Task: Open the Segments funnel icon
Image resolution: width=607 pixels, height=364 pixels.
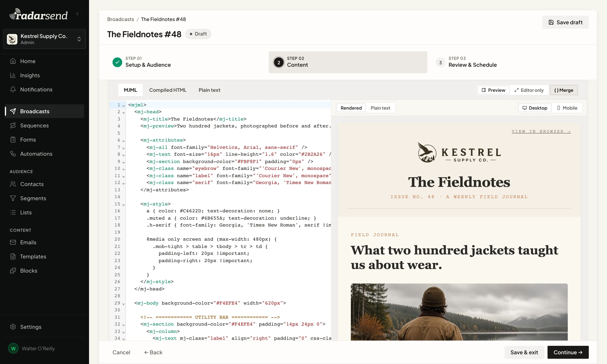Action: (x=13, y=198)
